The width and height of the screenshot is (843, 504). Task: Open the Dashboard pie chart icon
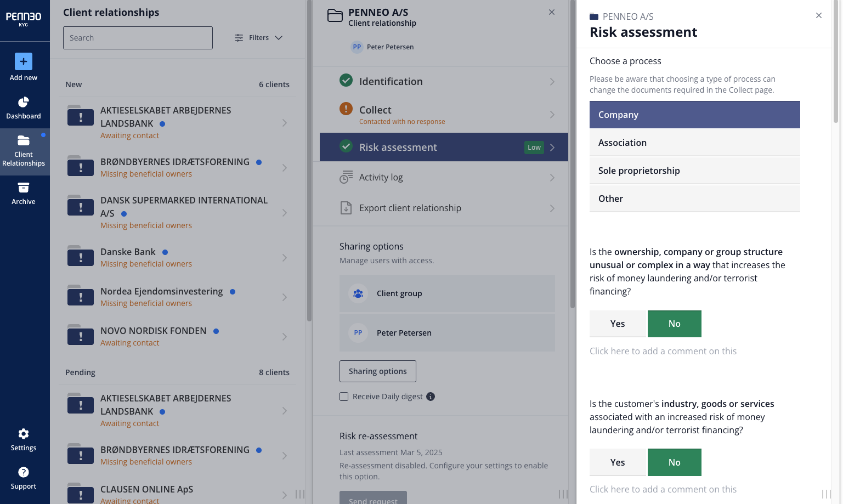click(24, 103)
